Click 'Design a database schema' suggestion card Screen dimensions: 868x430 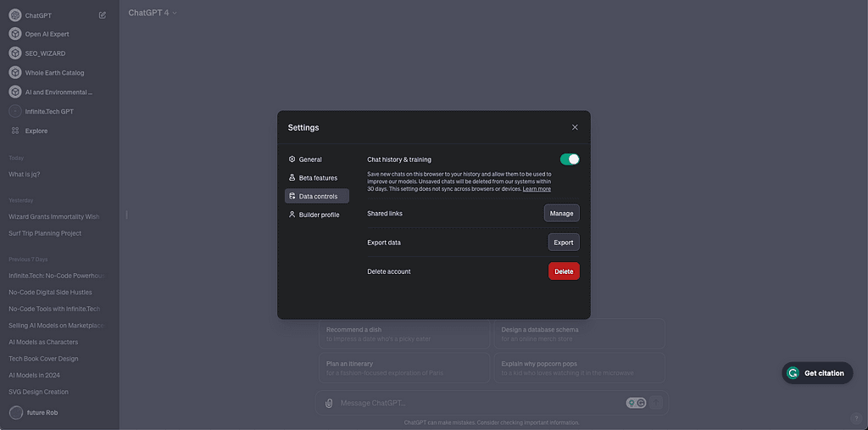point(580,333)
